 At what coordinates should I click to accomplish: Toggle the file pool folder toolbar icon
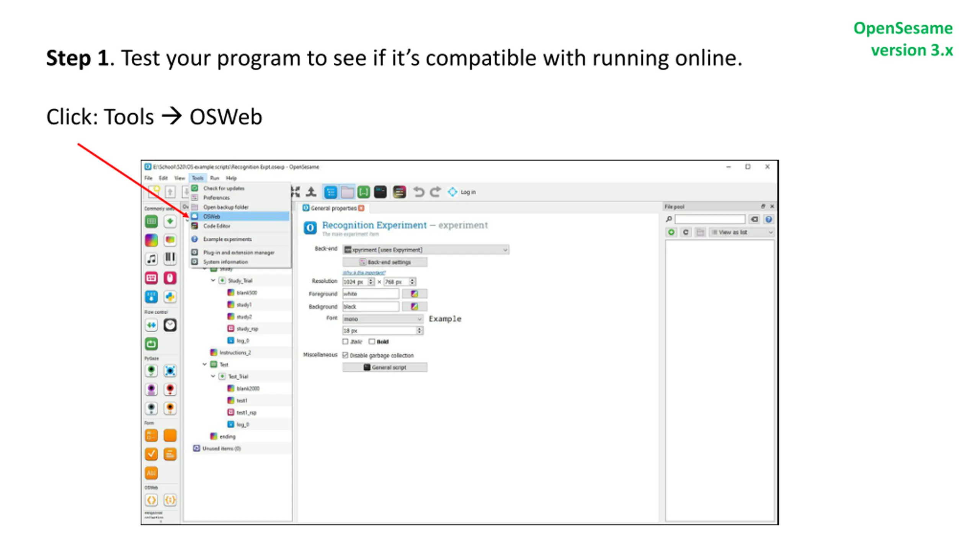click(347, 192)
